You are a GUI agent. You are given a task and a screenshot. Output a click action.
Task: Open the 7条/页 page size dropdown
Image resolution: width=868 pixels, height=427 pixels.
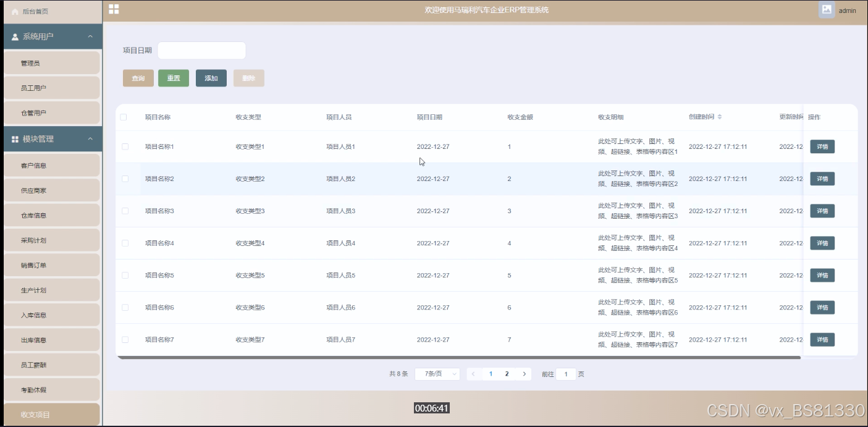pos(437,374)
